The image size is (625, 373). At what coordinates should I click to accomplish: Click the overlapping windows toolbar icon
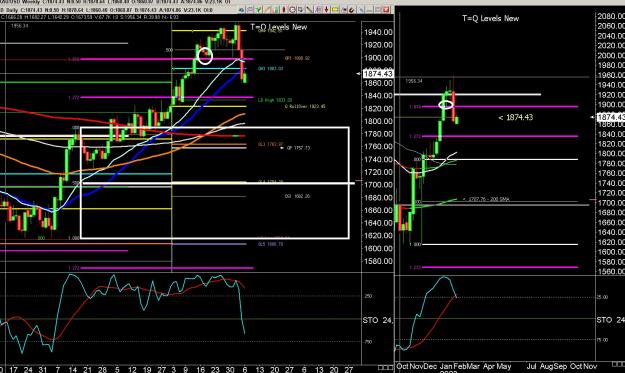point(300,10)
